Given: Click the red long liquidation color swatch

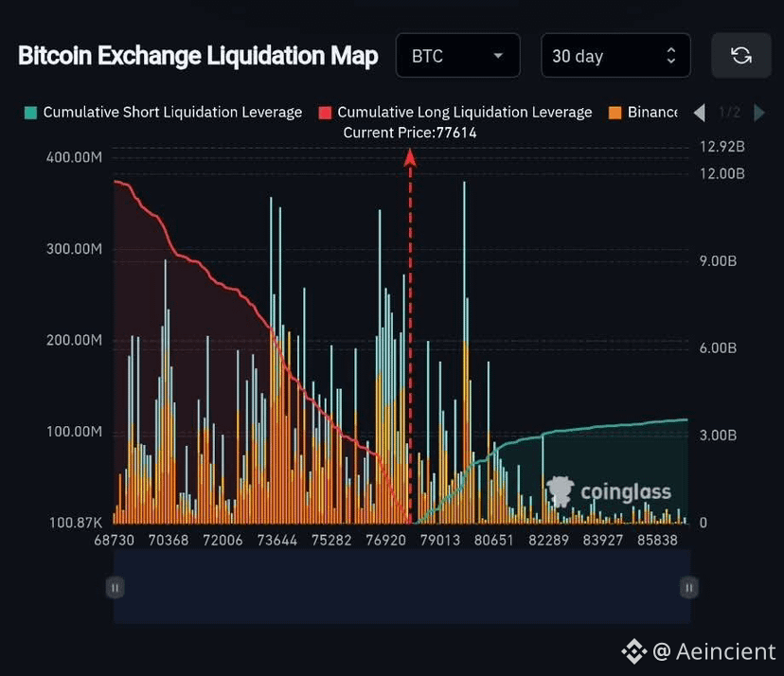Looking at the screenshot, I should pyautogui.click(x=325, y=113).
